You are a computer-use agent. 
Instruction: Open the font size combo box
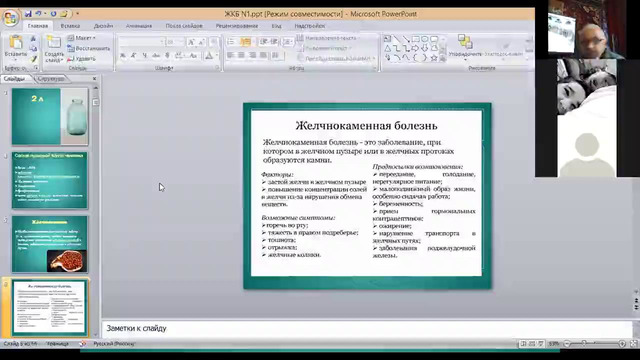pos(175,42)
